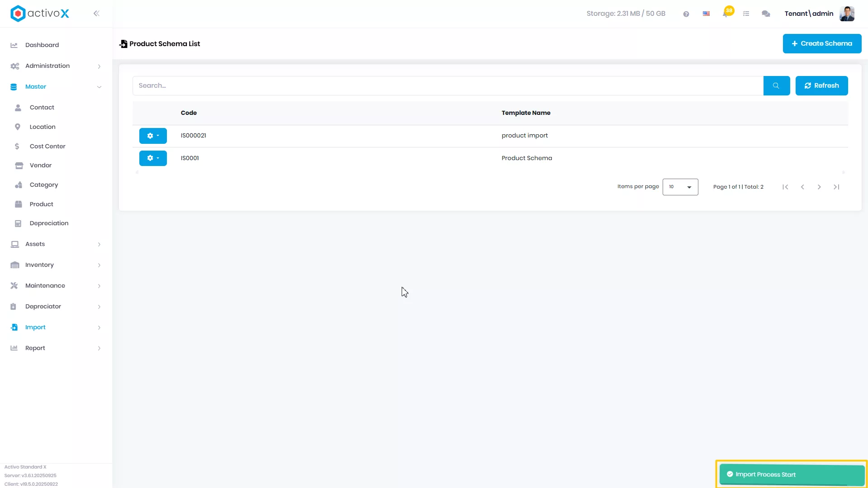Collapse the Master menu
868x488 pixels.
56,86
